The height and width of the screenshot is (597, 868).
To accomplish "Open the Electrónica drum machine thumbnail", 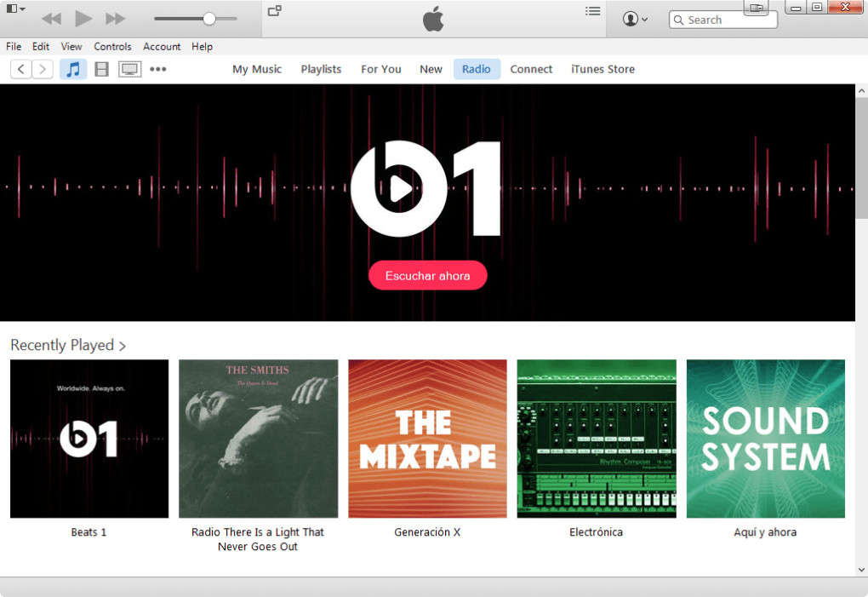I will pyautogui.click(x=597, y=439).
